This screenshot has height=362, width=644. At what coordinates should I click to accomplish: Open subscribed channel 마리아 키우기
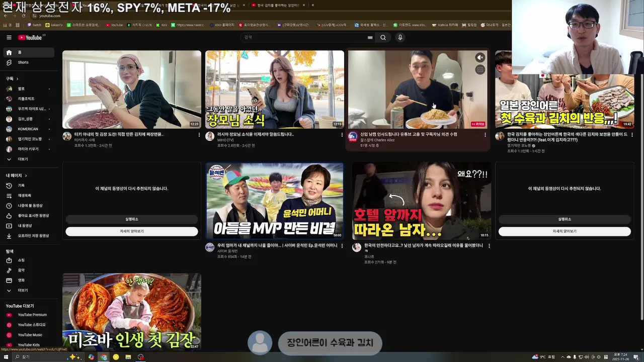[x=29, y=149]
